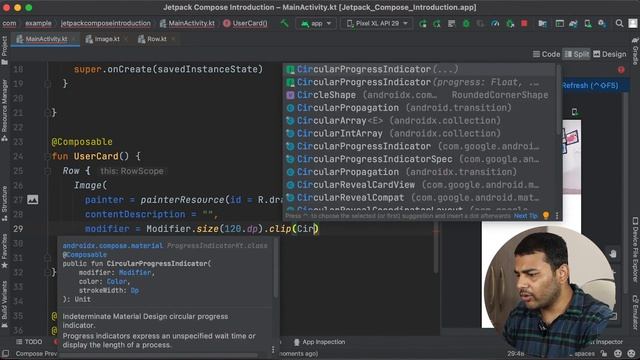Image resolution: width=640 pixels, height=360 pixels.
Task: Open the Build Variants tool window
Action: [4, 304]
